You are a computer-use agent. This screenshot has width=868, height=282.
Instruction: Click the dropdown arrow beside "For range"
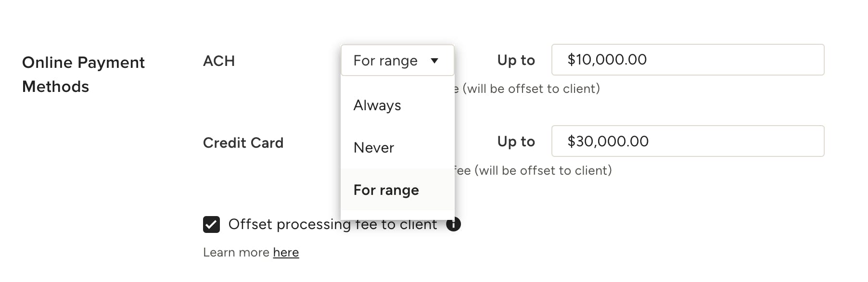coord(435,61)
